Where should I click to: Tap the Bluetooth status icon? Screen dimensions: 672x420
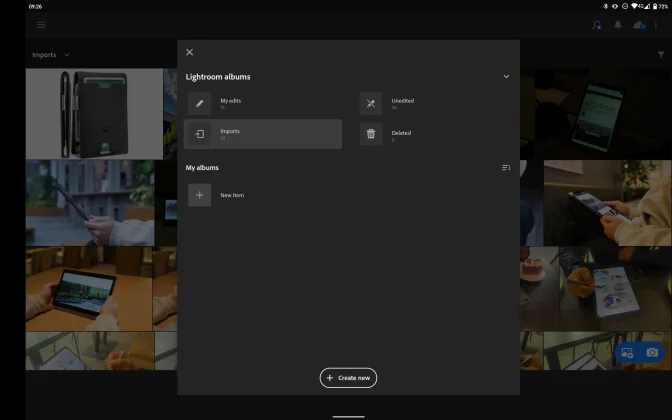pos(606,6)
